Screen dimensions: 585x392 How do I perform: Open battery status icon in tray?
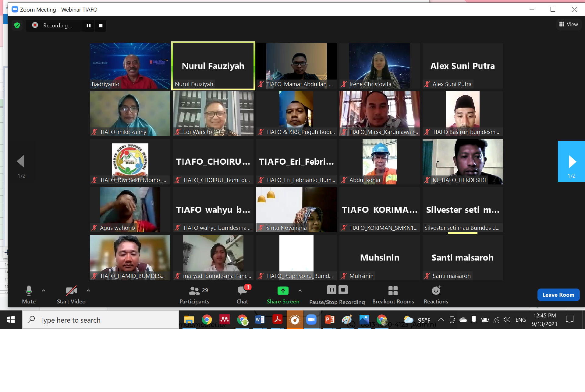pyautogui.click(x=485, y=320)
